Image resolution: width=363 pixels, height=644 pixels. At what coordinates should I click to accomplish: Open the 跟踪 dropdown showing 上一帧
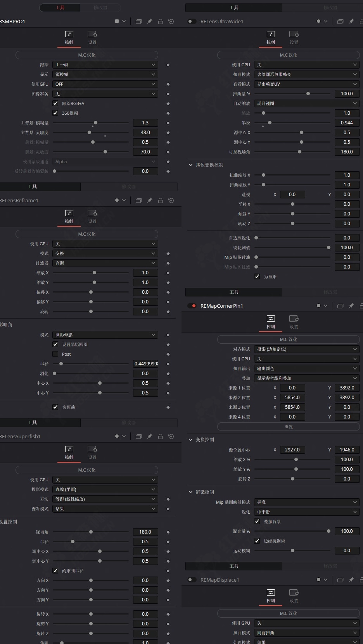point(105,65)
